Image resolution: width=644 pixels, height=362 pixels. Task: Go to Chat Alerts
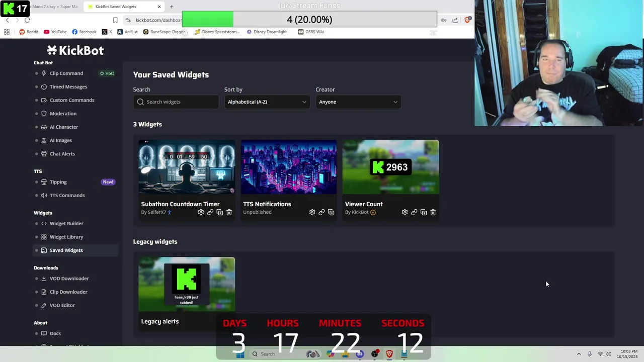[62, 154]
